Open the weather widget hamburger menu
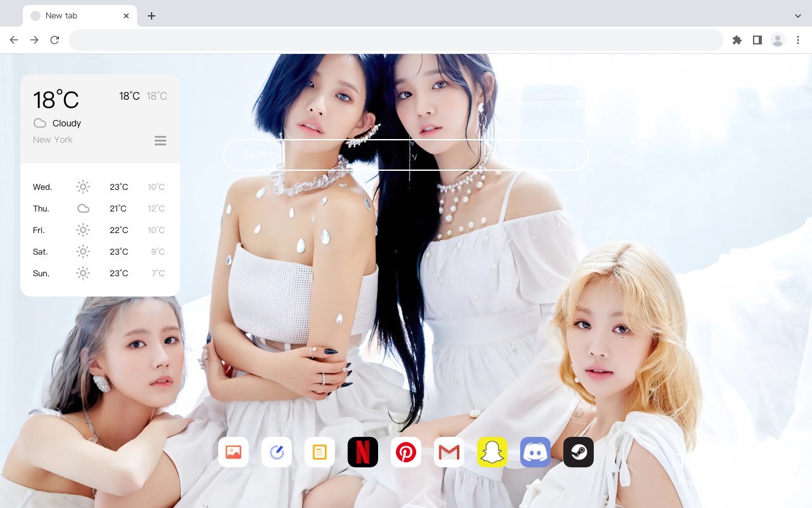 pyautogui.click(x=160, y=140)
